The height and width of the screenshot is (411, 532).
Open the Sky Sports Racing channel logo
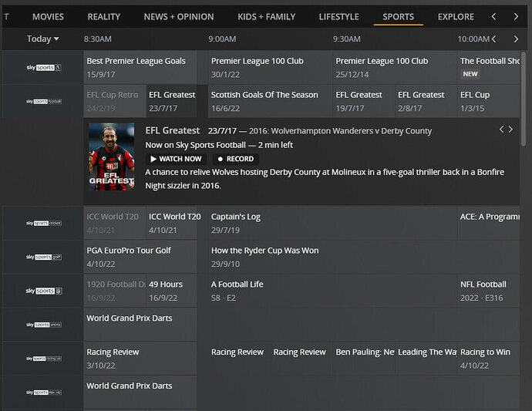(44, 359)
